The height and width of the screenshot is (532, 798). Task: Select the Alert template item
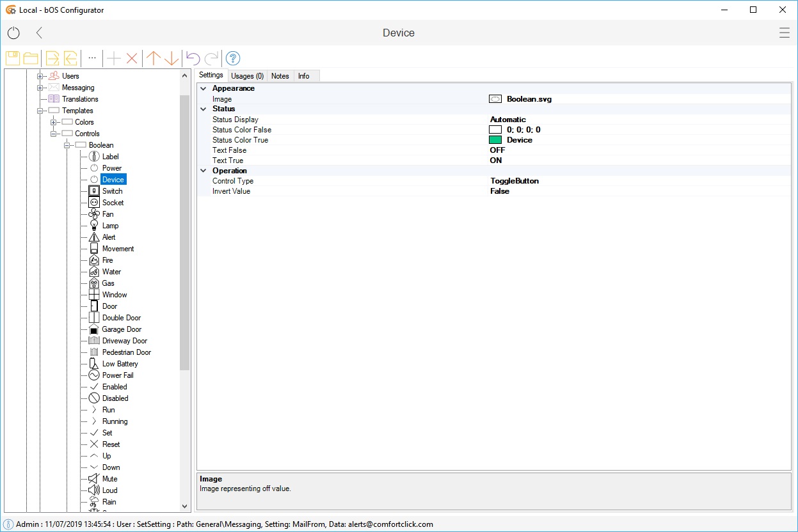(109, 237)
